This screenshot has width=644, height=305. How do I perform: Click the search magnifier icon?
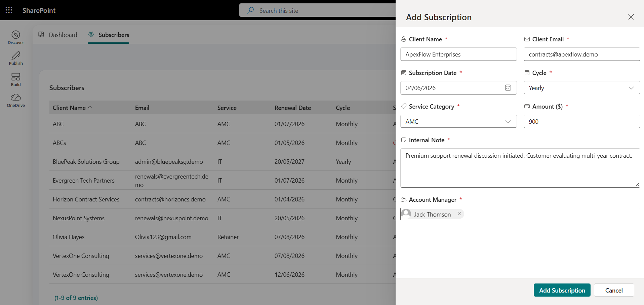tap(250, 10)
